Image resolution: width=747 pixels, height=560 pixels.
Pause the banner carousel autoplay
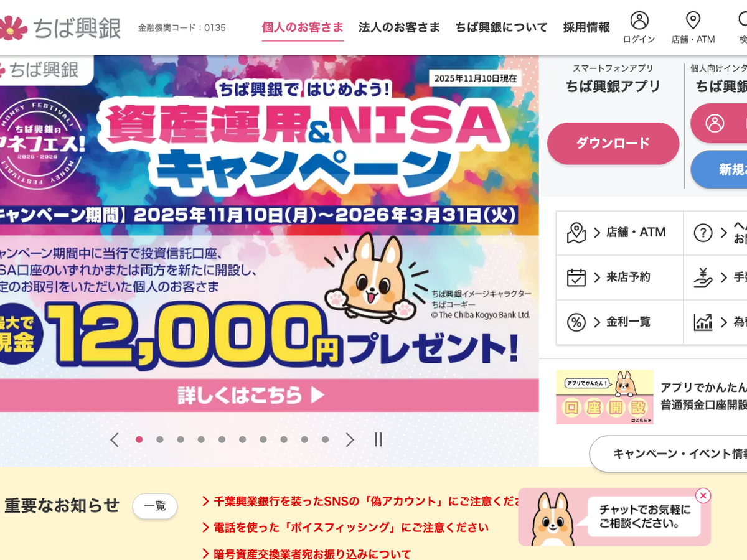(378, 440)
